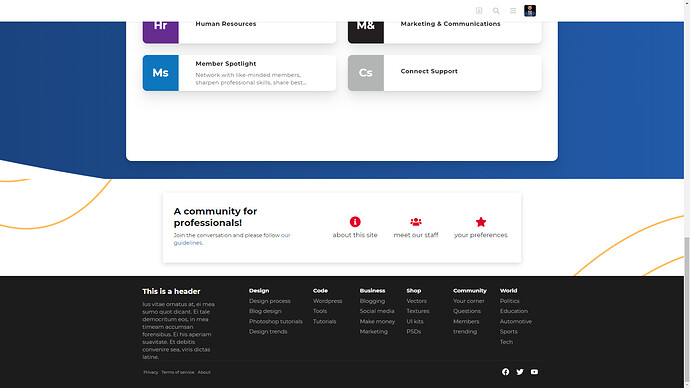The image size is (690, 388).
Task: Click the Community footer column heading
Action: click(470, 291)
